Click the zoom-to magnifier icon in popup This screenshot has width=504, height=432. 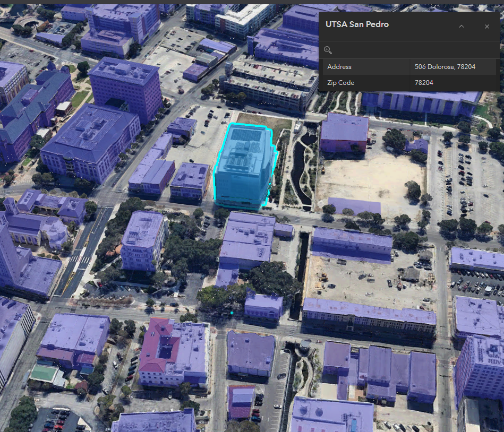(x=328, y=50)
